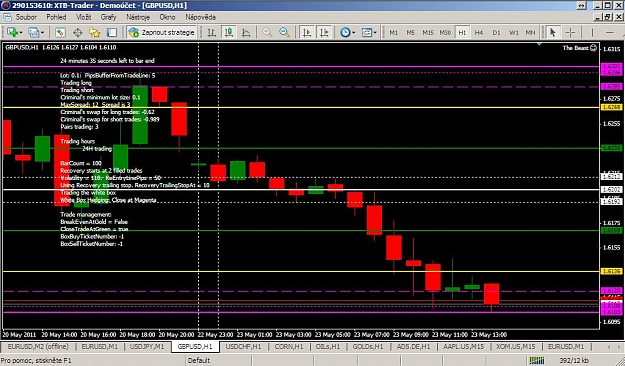625x366 pixels.
Task: Switch timeframe to M1
Action: pos(393,33)
